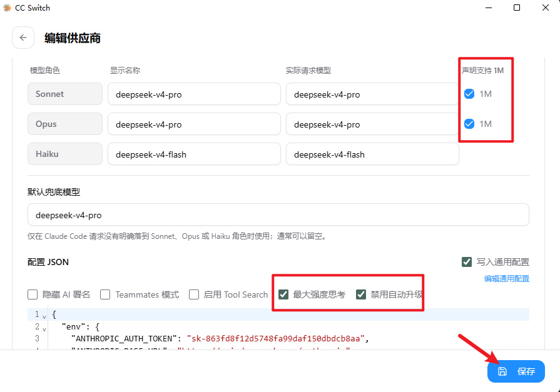Click the Sonnet role label
Screen dimensions: 560x392
point(65,94)
